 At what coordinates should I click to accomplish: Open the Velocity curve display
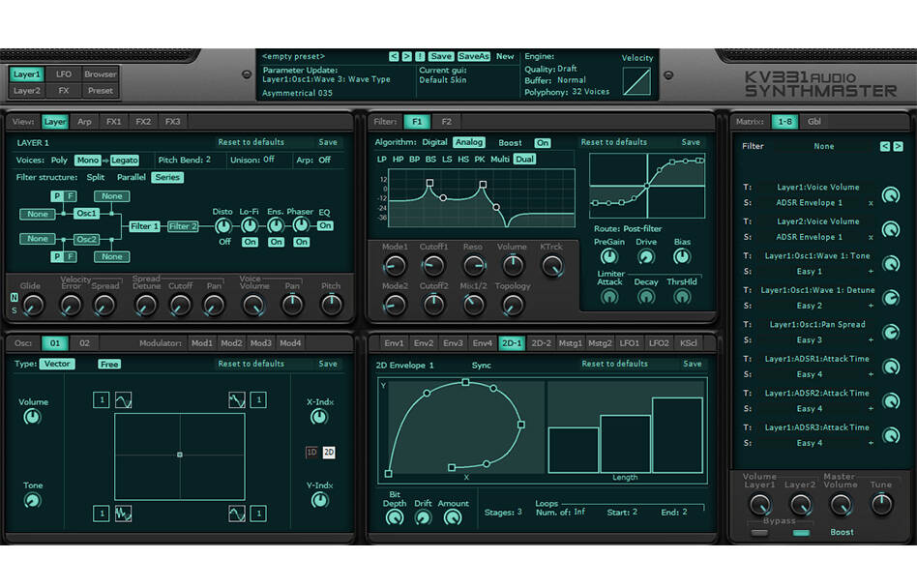tap(636, 81)
